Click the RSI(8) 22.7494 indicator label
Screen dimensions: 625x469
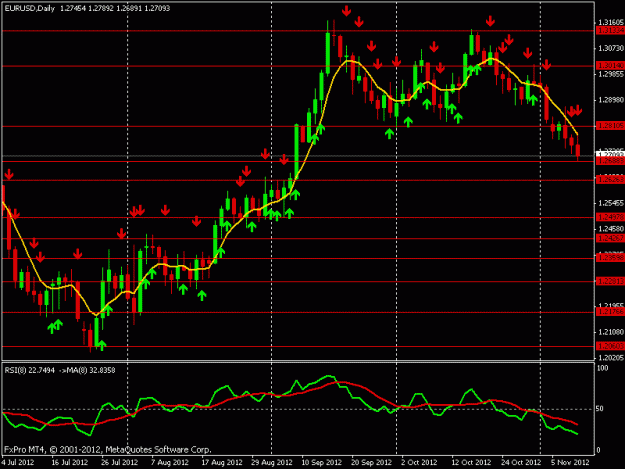click(29, 370)
